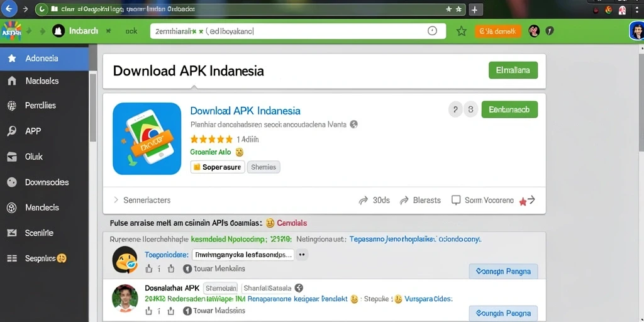Click the circle labeled 3
This screenshot has height=322, width=644.
point(470,109)
